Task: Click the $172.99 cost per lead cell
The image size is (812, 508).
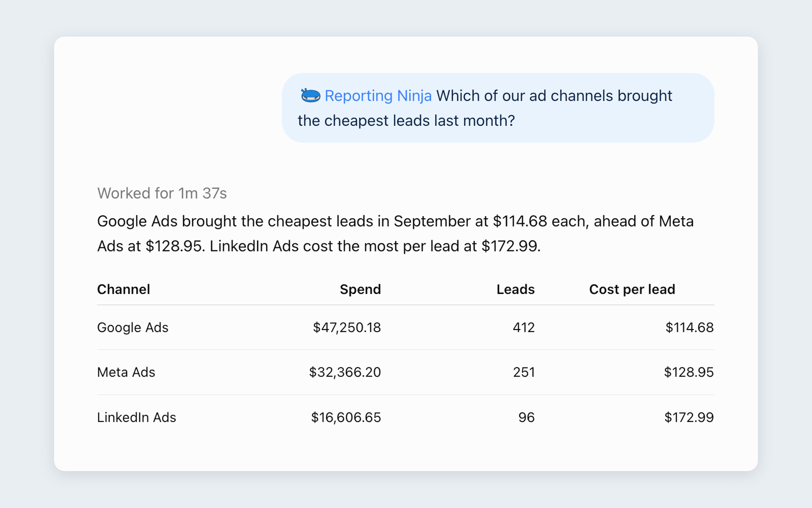Action: [x=689, y=417]
